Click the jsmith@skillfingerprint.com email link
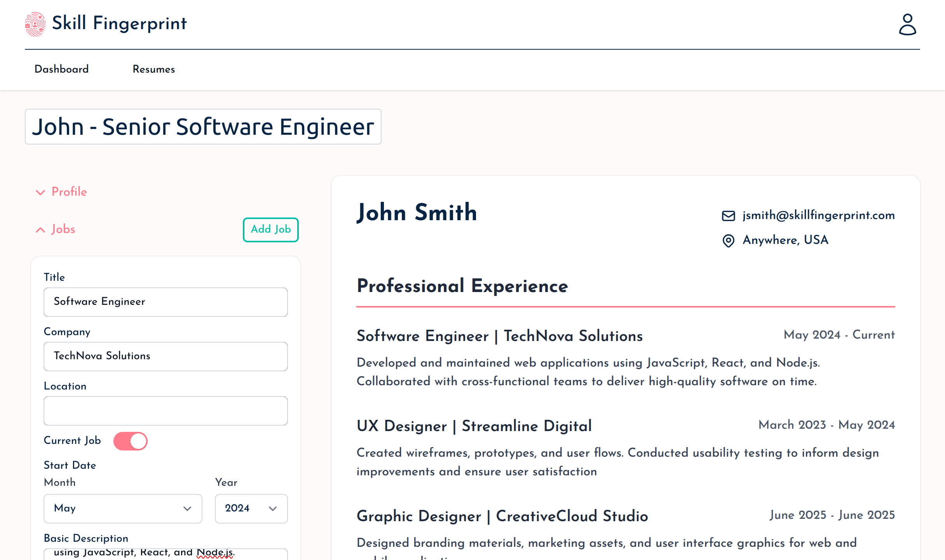Viewport: 945px width, 560px height. (x=818, y=216)
